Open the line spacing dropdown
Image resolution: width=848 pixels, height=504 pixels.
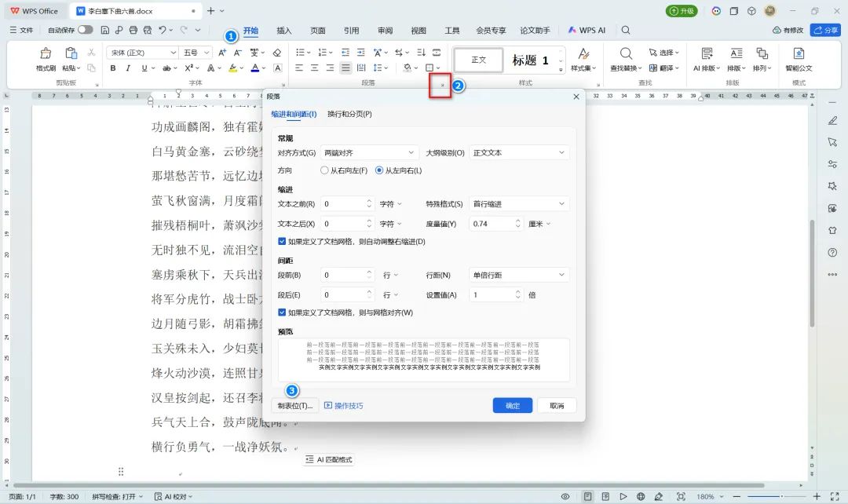(519, 275)
